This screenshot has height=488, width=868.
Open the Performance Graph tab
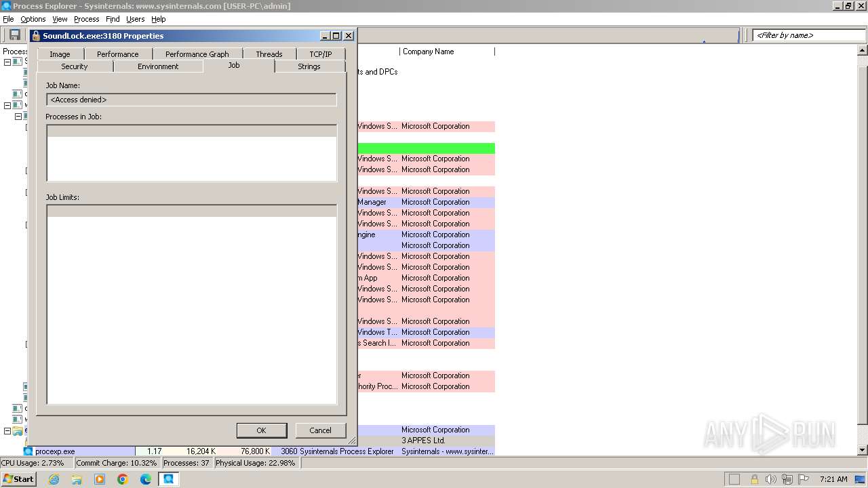[x=197, y=54]
